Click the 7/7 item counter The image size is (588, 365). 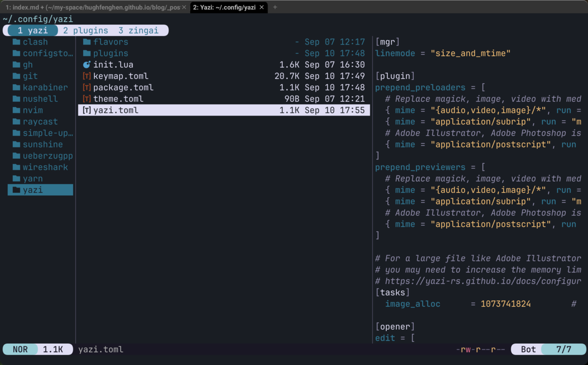[564, 349]
